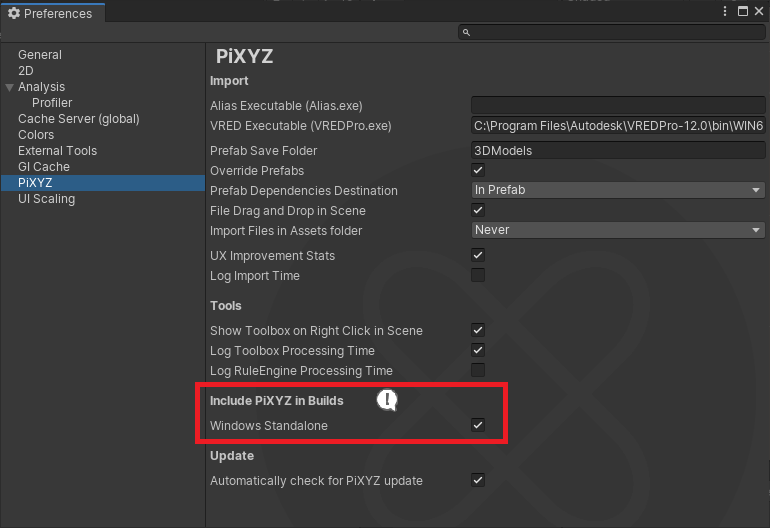
Task: Open General preferences
Action: [x=40, y=55]
